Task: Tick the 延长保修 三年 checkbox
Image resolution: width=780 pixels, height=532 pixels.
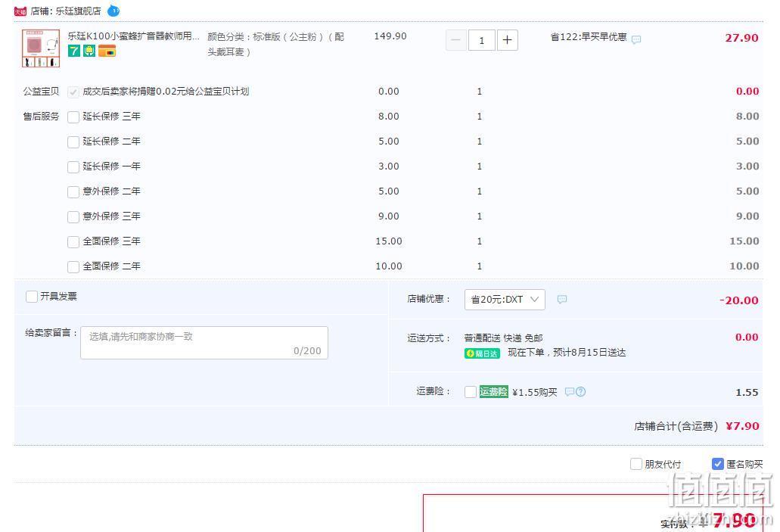Action: (73, 117)
